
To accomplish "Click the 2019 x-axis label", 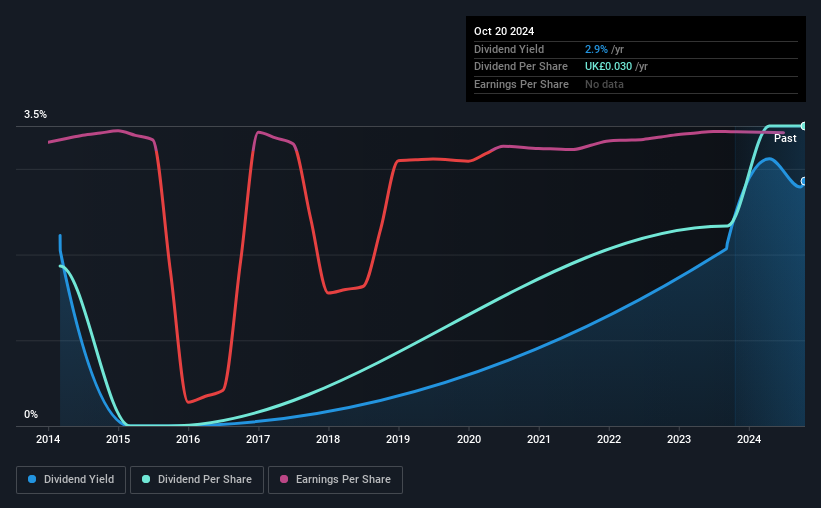I will [398, 439].
